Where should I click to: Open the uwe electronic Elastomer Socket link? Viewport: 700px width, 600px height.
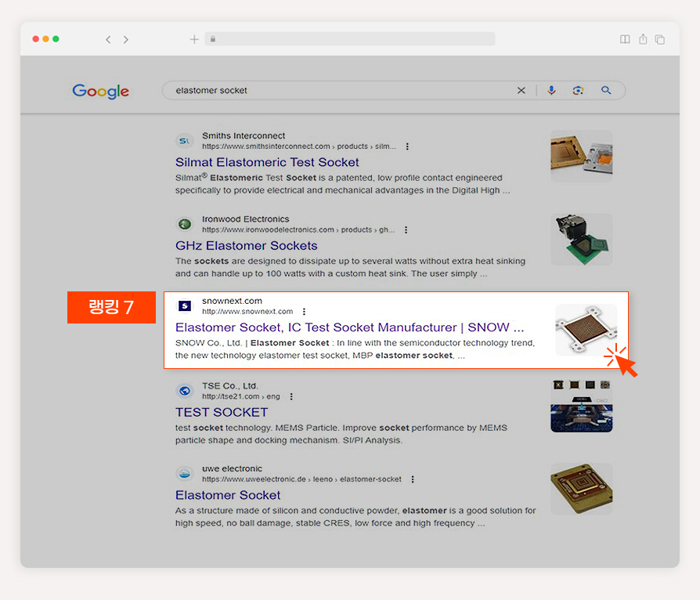[228, 495]
